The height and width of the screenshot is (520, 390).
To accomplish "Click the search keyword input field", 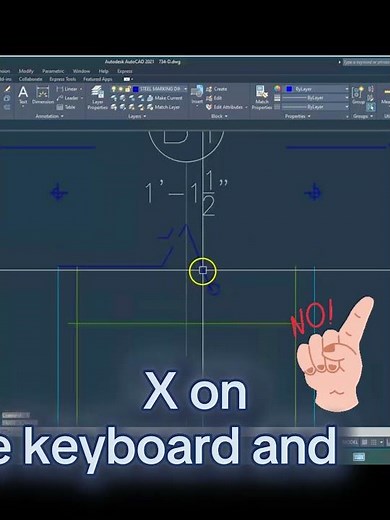I will [366, 62].
